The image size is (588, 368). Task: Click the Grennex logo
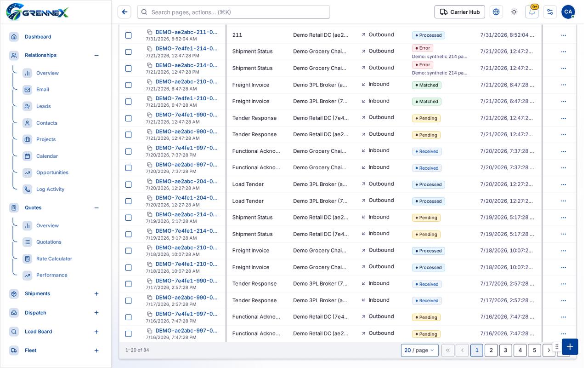(x=38, y=12)
